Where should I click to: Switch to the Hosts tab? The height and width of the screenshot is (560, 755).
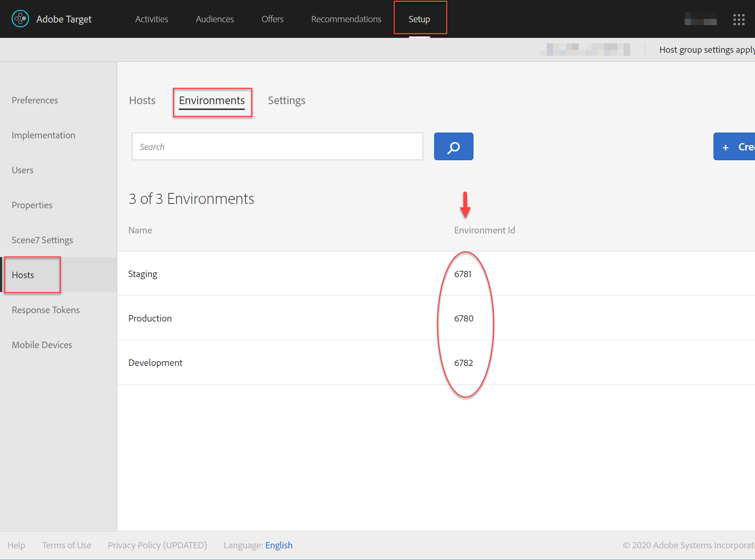tap(142, 100)
